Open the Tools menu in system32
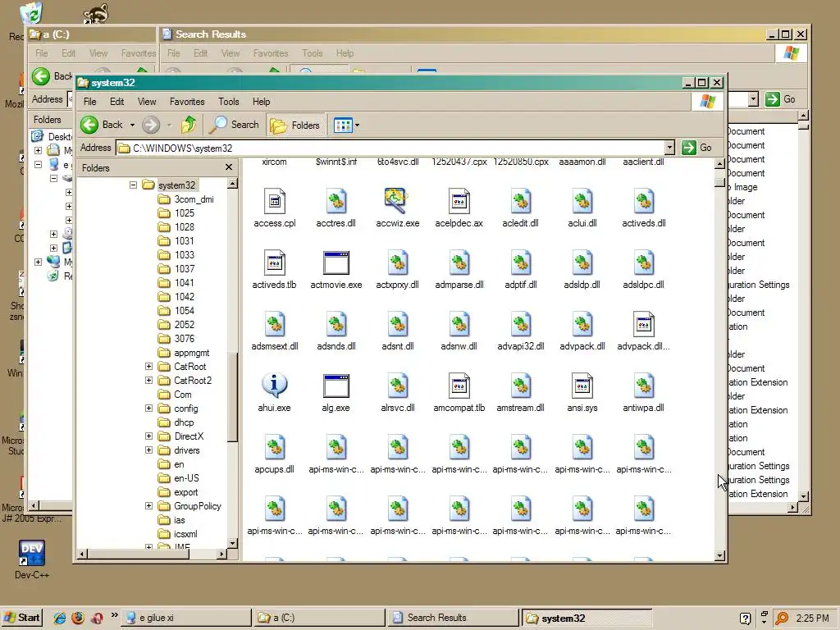The width and height of the screenshot is (840, 630). pyautogui.click(x=229, y=101)
